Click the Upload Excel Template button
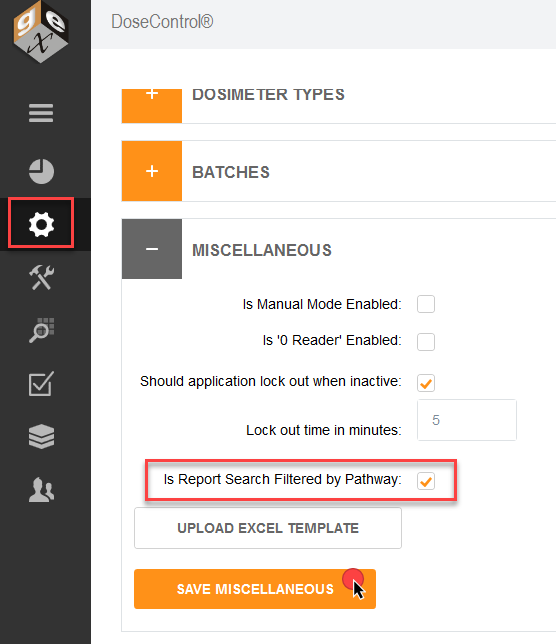The image size is (556, 644). point(268,528)
